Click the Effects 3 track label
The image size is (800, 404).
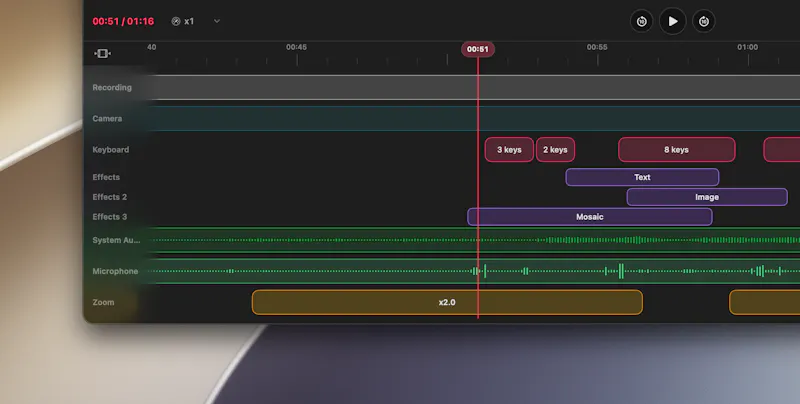[x=110, y=217]
